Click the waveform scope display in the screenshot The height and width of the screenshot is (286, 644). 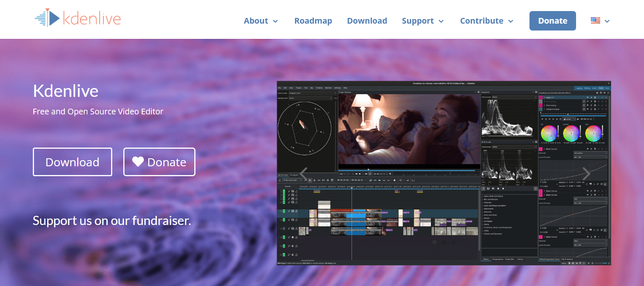[507, 118]
